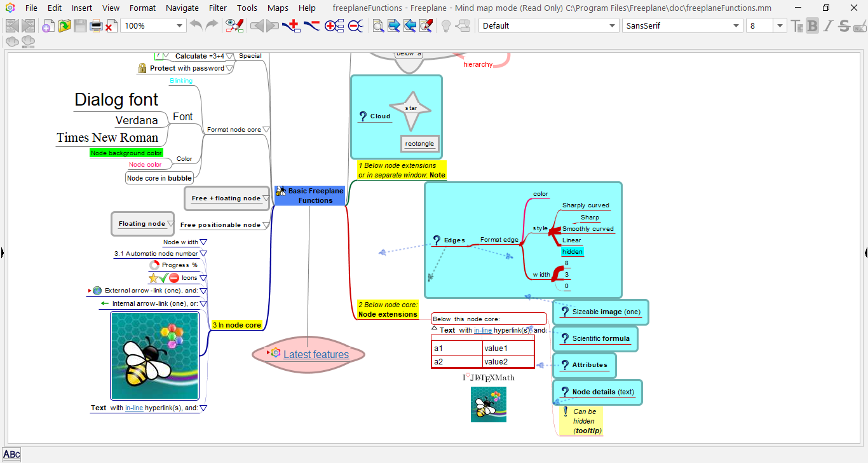This screenshot has width=868, height=463.
Task: Find next match with right arrow
Action: [394, 26]
